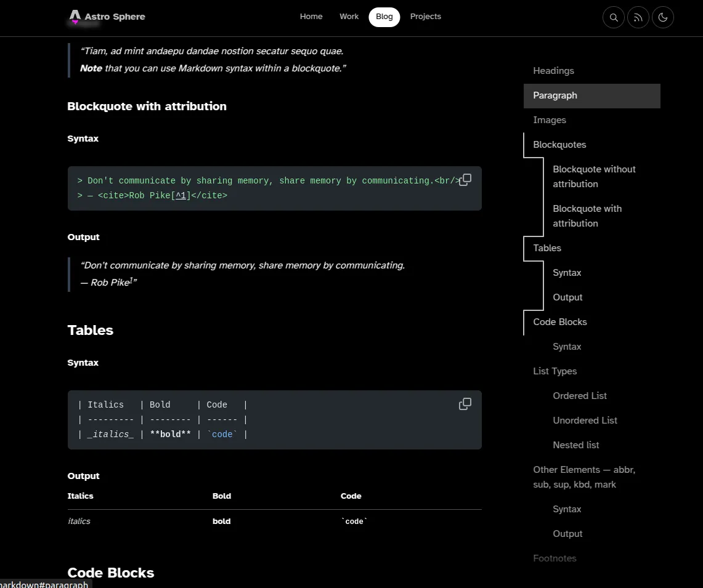Click the Astro Sphere site title
This screenshot has height=588, width=703.
[x=115, y=17]
